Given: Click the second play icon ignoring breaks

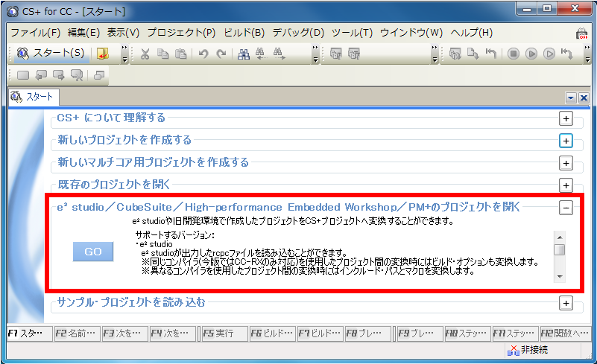Looking at the screenshot, I should pyautogui.click(x=549, y=54).
